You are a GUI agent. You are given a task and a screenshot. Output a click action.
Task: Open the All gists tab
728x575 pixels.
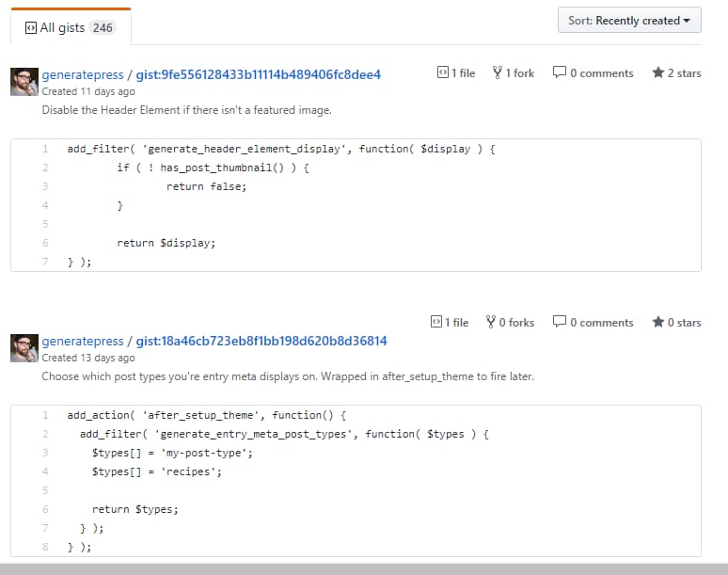71,27
